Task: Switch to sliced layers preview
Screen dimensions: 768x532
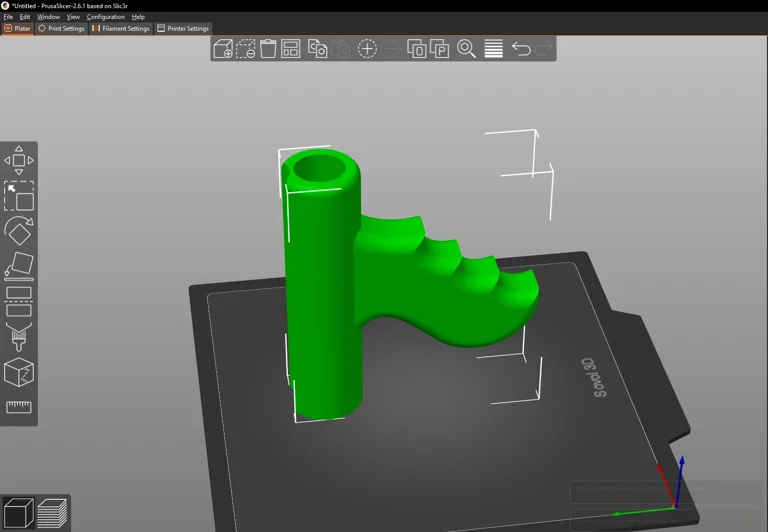Action: tap(52, 513)
